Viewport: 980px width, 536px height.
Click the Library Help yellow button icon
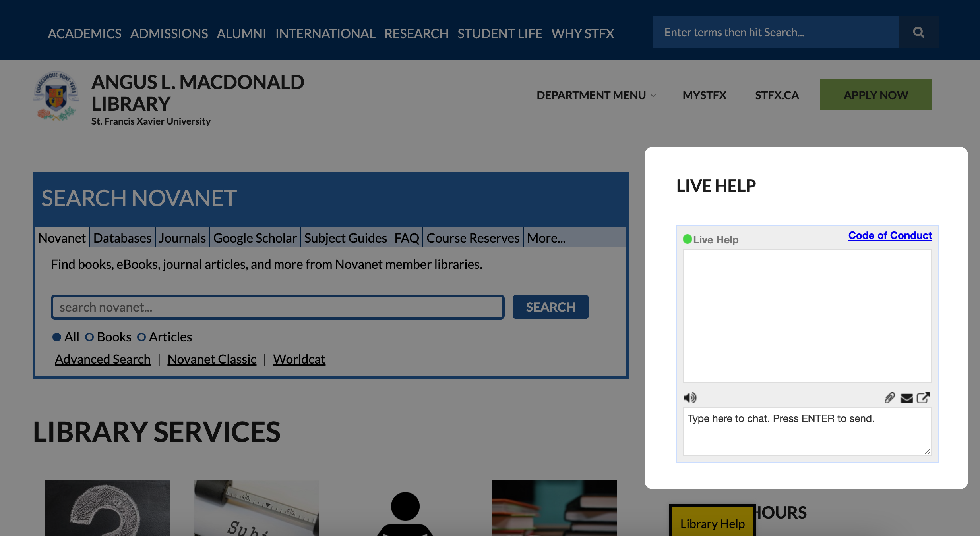coord(713,521)
